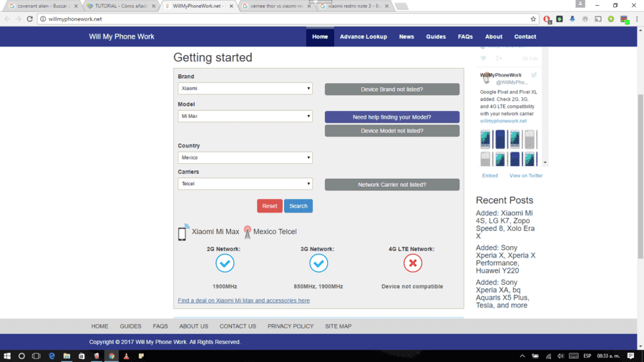Reload the page with the refresh icon
Screen dimensions: 644x362
pyautogui.click(x=29, y=19)
